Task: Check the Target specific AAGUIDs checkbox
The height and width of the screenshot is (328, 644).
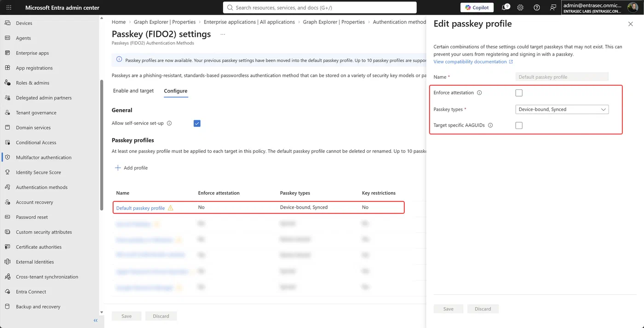Action: tap(519, 125)
